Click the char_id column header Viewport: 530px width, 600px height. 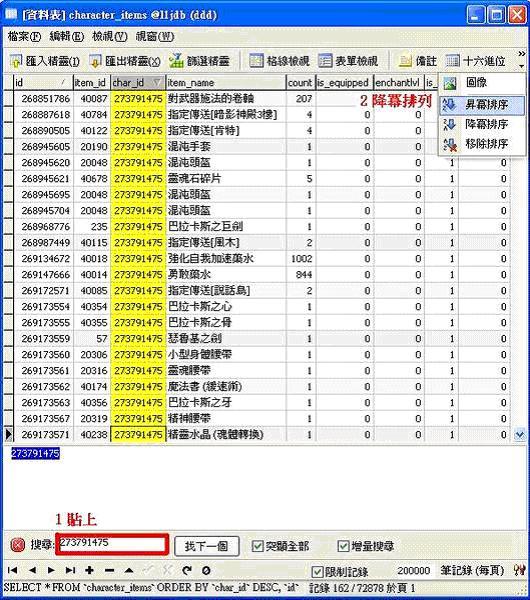(x=138, y=82)
